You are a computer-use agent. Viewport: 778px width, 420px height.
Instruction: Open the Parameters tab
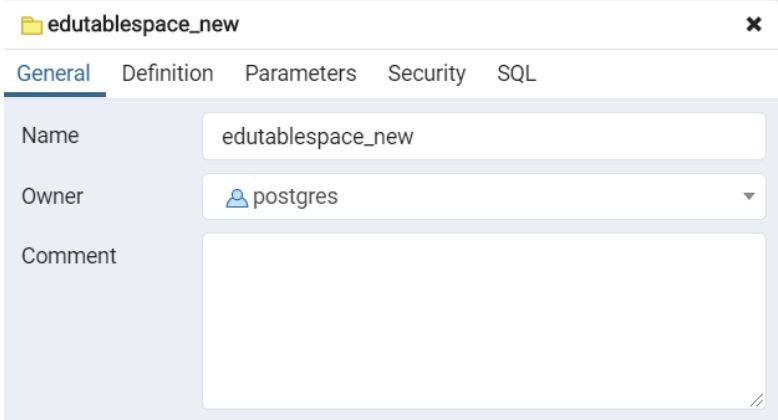coord(300,73)
